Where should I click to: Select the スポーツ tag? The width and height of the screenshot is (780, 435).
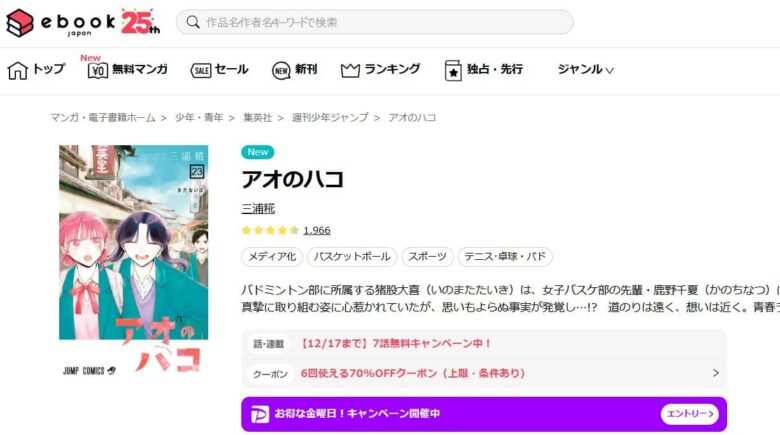click(x=427, y=257)
